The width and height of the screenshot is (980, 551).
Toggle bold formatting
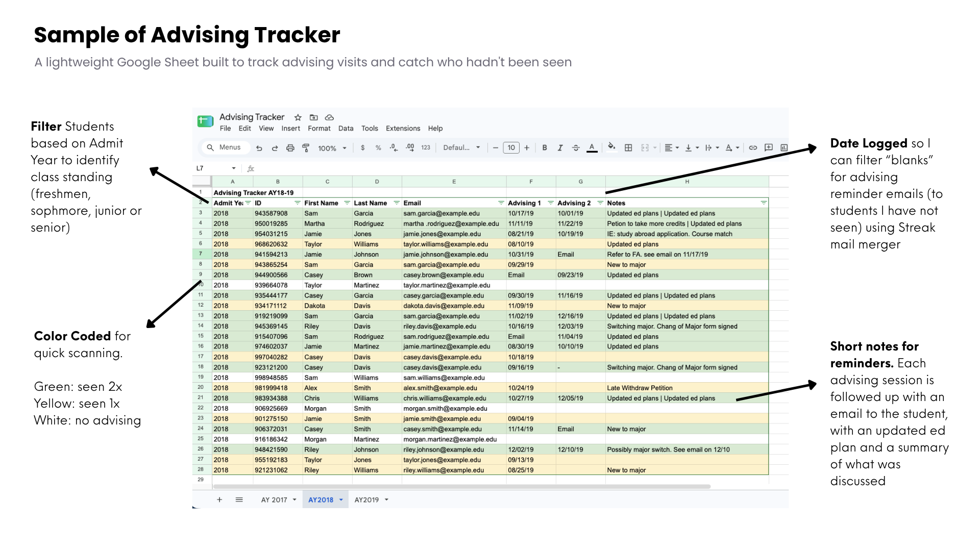[x=545, y=148]
